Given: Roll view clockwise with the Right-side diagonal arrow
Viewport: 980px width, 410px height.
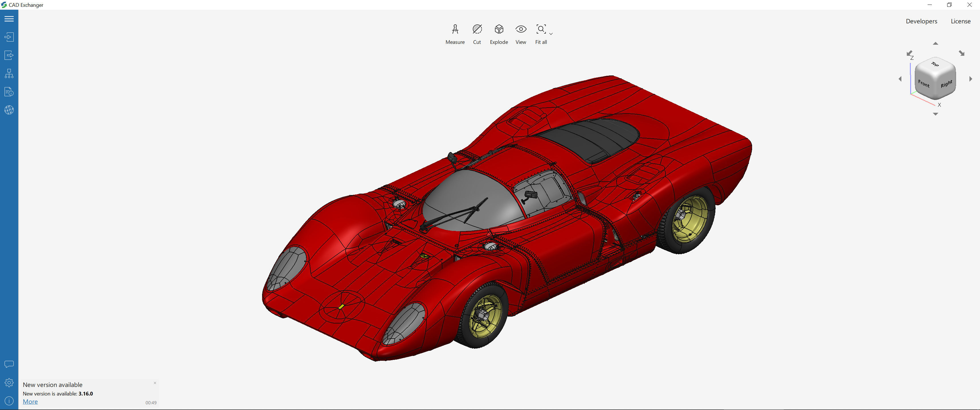Looking at the screenshot, I should [962, 53].
